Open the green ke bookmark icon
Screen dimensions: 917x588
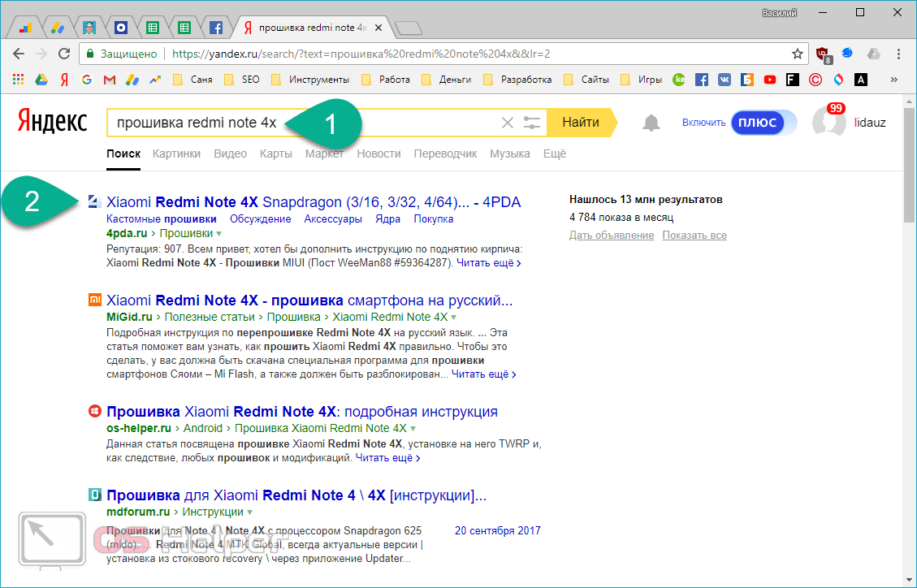678,80
